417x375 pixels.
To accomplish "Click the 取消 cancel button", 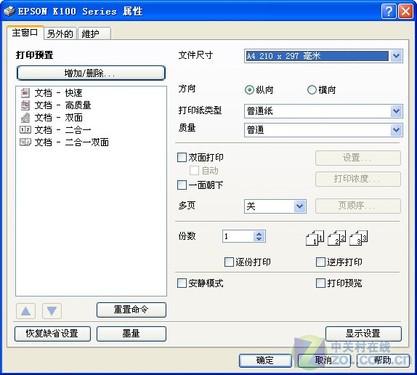I will pos(324,361).
